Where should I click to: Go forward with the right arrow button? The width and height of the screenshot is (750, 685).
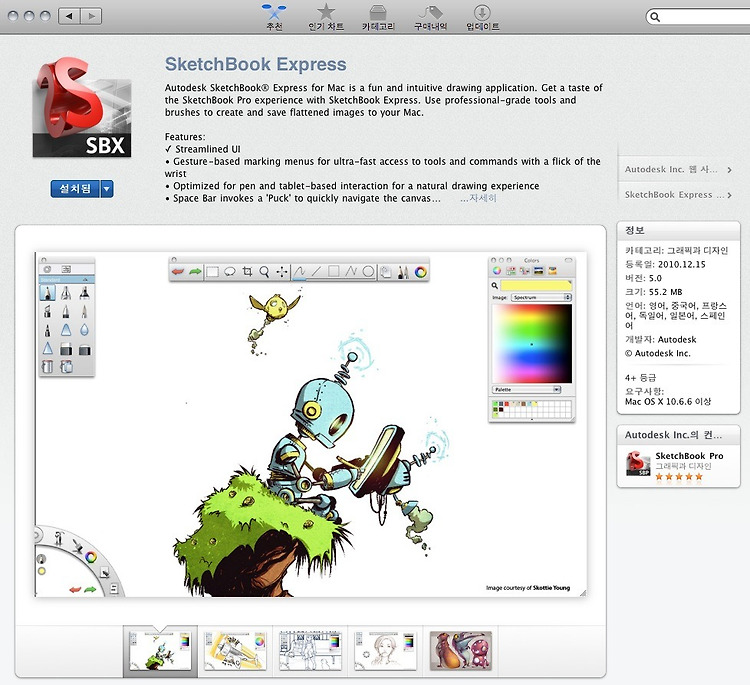click(x=91, y=16)
